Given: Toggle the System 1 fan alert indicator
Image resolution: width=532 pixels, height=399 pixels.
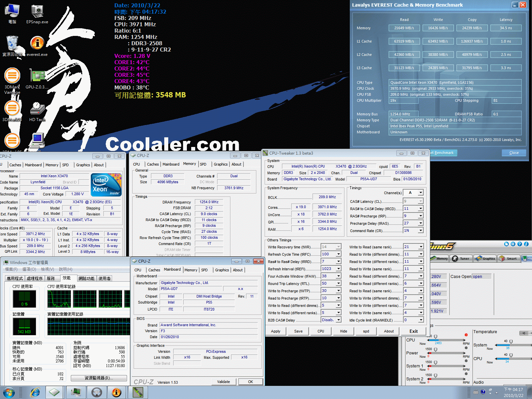Looking at the screenshot, I should pyautogui.click(x=466, y=361).
